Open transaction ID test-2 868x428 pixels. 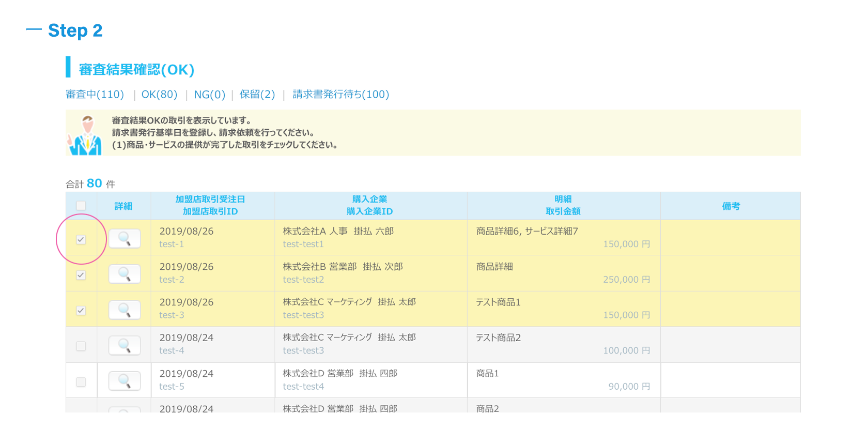point(172,280)
